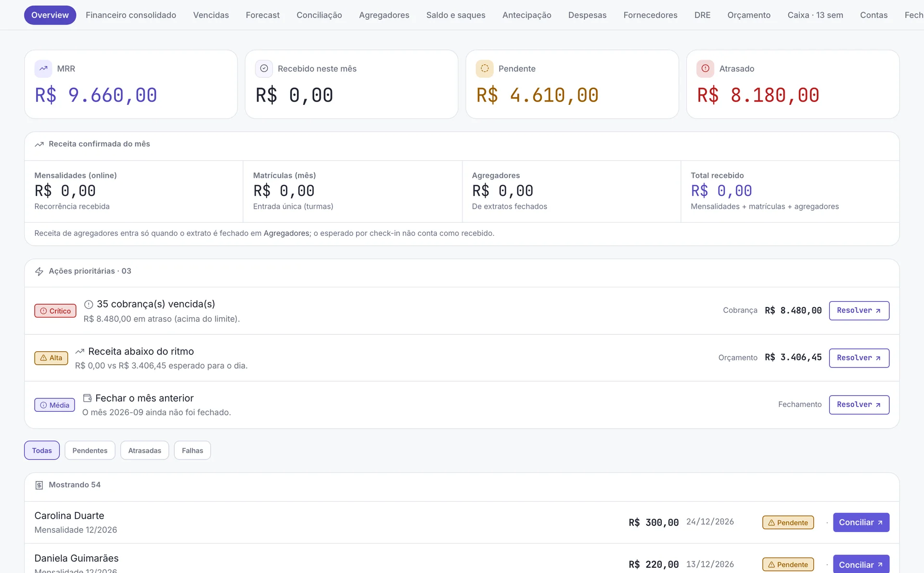
Task: Click the Receita confirmada do mês trend icon
Action: (x=39, y=144)
